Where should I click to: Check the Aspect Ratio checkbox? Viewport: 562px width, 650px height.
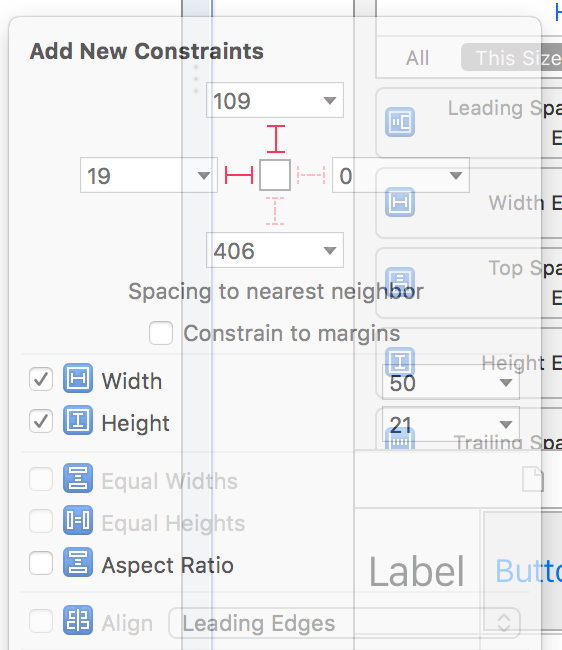click(41, 563)
